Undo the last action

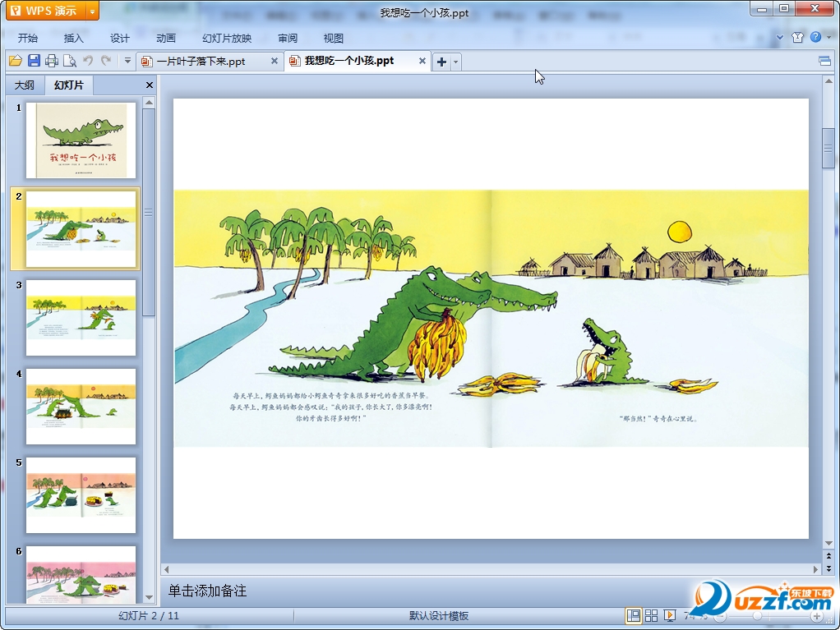tap(88, 61)
